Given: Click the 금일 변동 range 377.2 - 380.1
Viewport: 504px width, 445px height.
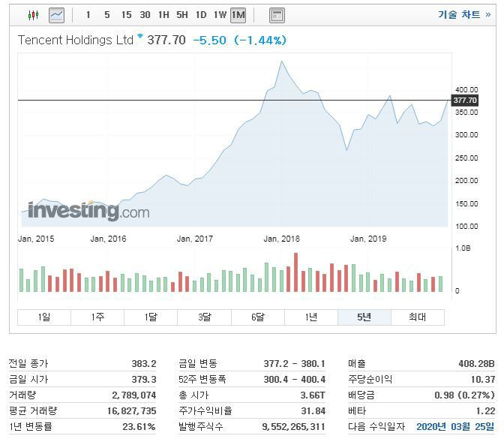Looking at the screenshot, I should tap(295, 364).
